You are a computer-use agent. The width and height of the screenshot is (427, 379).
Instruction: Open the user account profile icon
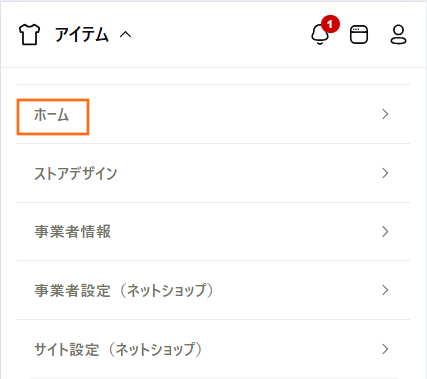(x=398, y=35)
